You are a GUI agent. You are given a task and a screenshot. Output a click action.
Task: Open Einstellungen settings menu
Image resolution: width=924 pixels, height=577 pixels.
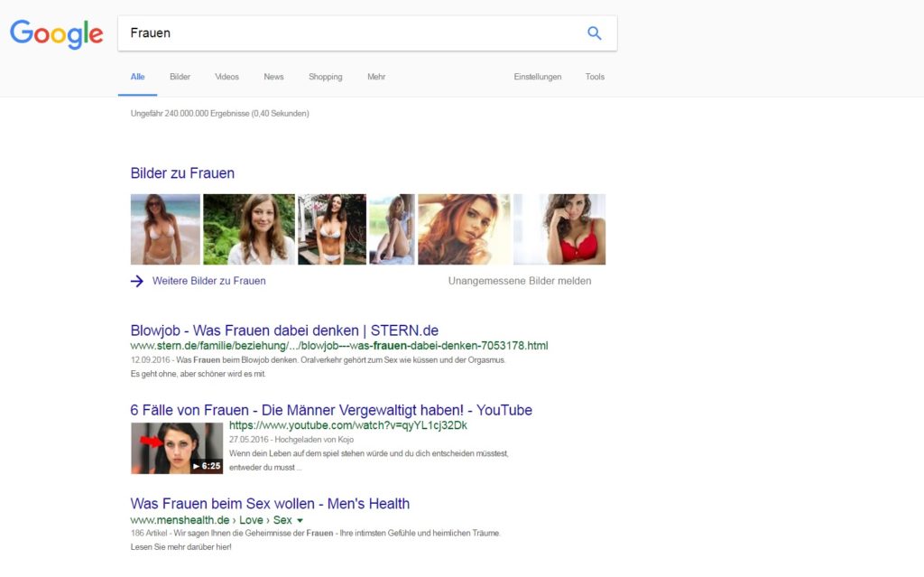point(538,77)
